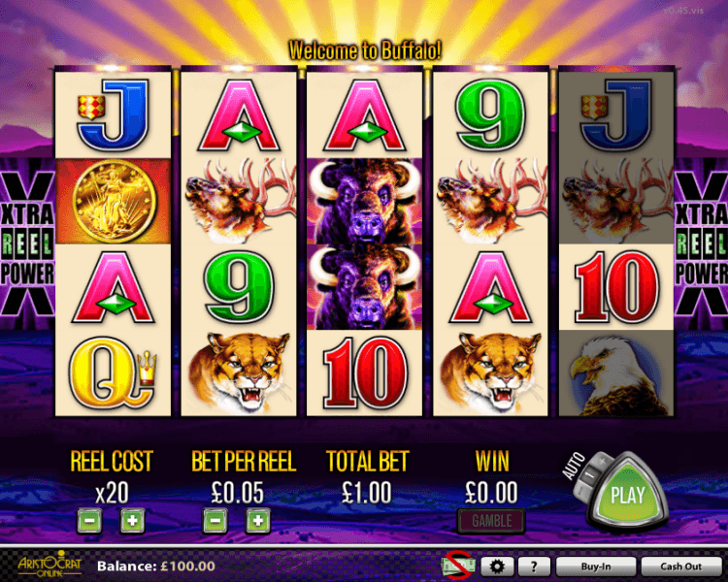The height and width of the screenshot is (582, 728).
Task: Click the Cash Out button
Action: click(681, 566)
